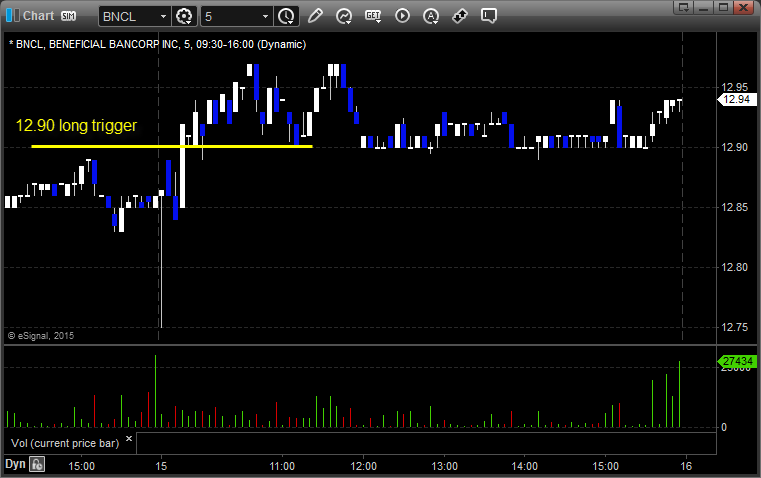Click the 13:00 time axis label
Viewport: 761px width, 478px height.
(x=444, y=466)
